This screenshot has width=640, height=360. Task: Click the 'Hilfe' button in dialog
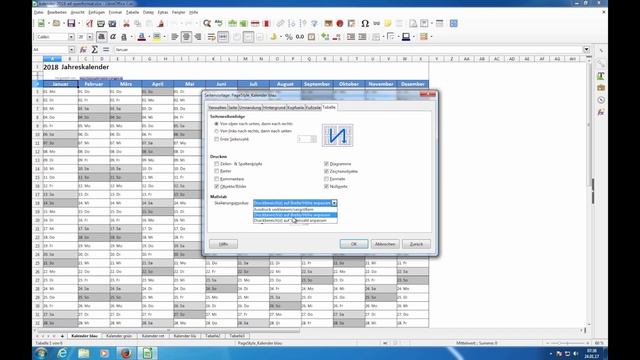point(223,244)
